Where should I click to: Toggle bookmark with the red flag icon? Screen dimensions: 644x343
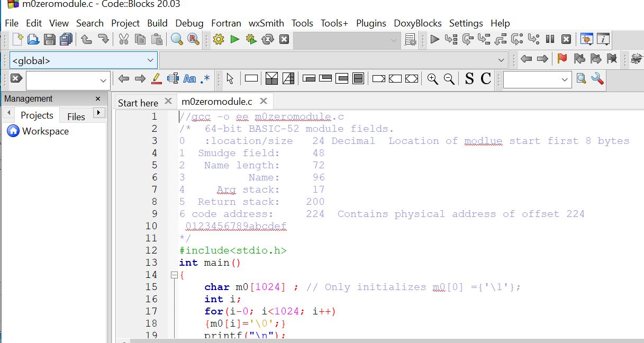coord(563,59)
